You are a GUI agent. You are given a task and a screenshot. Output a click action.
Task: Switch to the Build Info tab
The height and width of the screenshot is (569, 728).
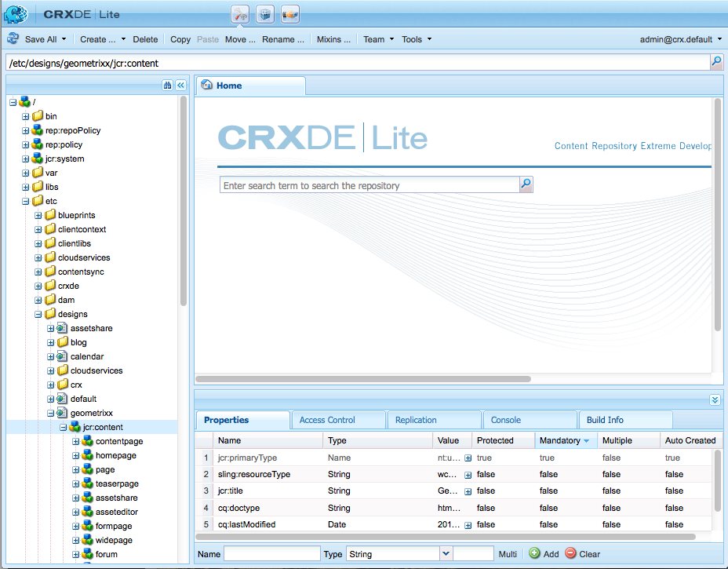point(625,420)
